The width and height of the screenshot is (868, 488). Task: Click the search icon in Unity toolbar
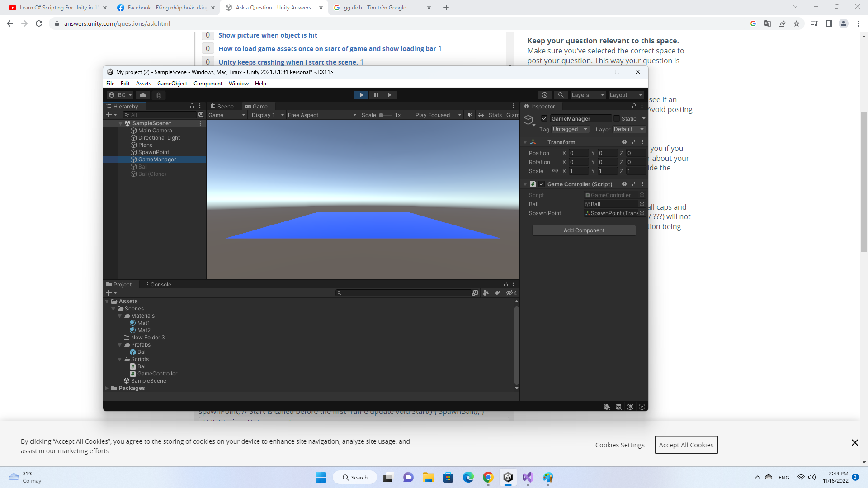(x=561, y=95)
